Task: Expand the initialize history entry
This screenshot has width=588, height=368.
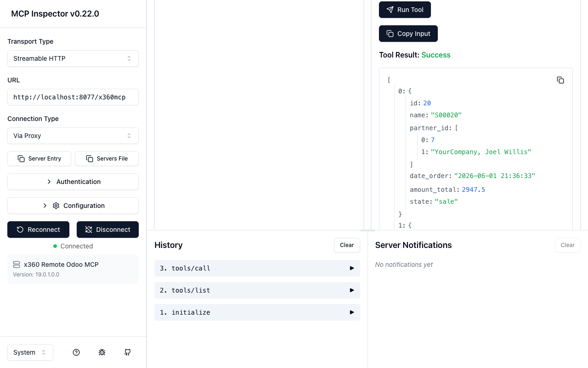Action: (257, 312)
